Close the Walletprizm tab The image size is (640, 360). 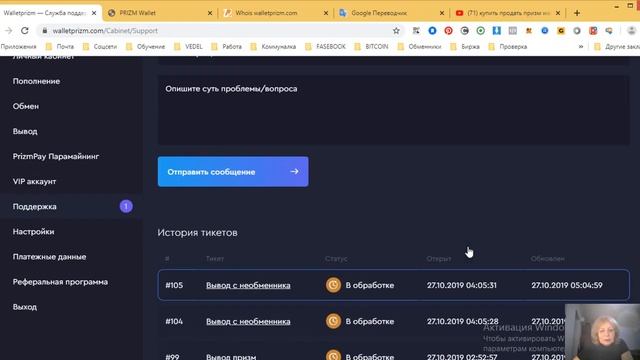94,13
